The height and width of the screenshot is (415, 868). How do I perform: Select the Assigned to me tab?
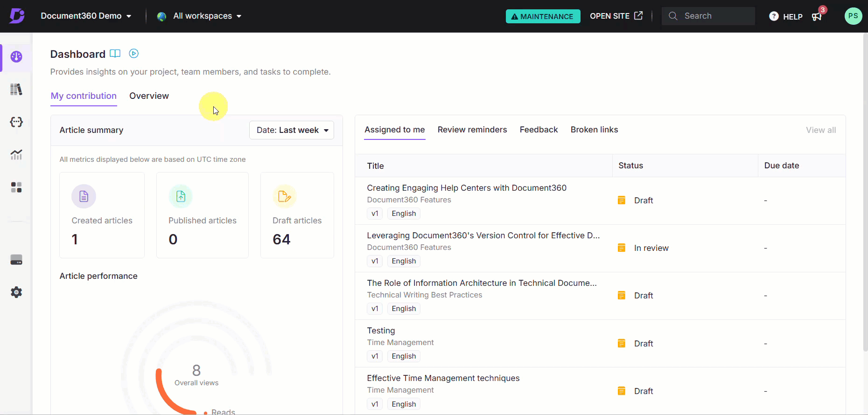click(x=395, y=130)
